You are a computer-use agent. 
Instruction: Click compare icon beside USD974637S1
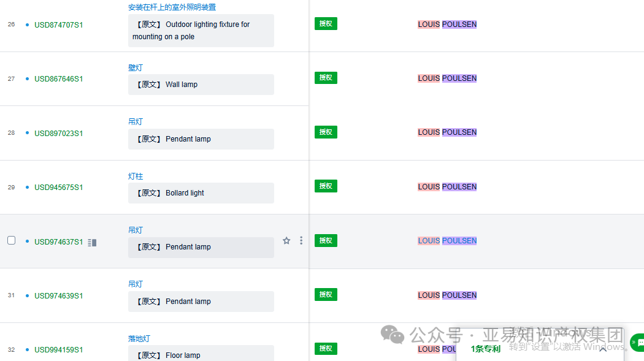(92, 243)
